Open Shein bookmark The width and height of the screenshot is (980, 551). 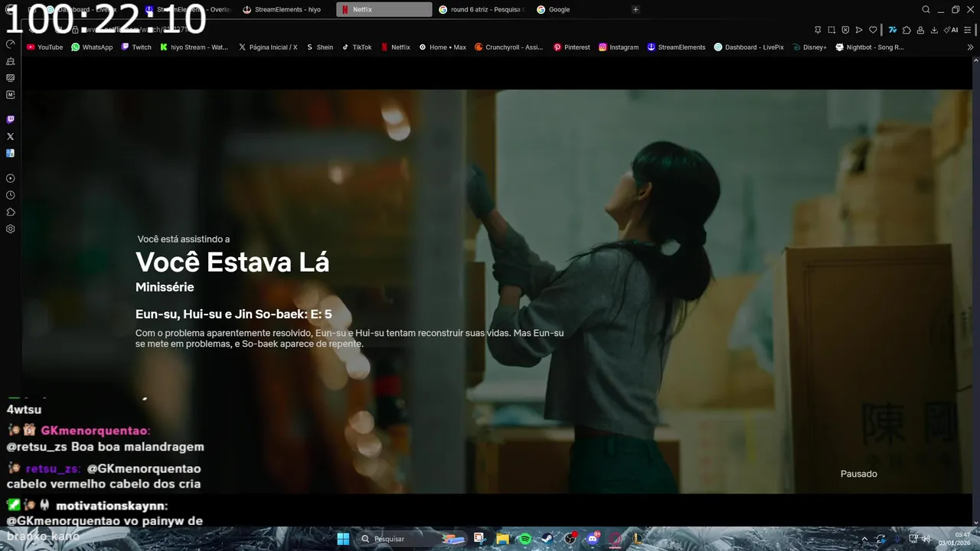(x=319, y=47)
